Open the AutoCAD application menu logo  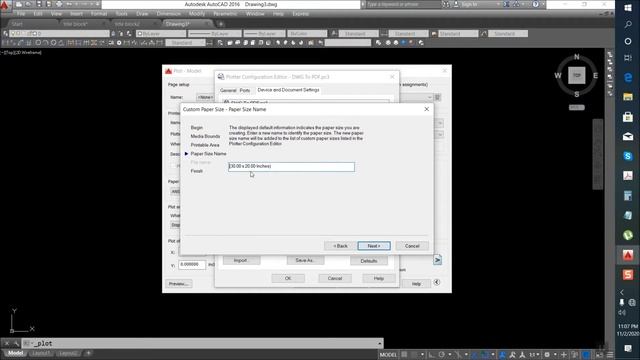point(5,6)
